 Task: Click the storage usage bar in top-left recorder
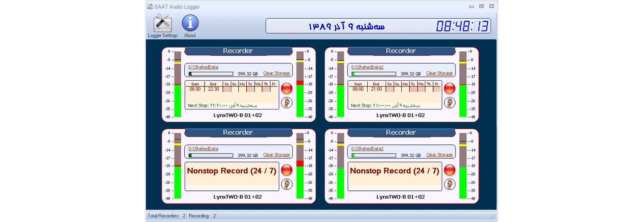point(211,74)
